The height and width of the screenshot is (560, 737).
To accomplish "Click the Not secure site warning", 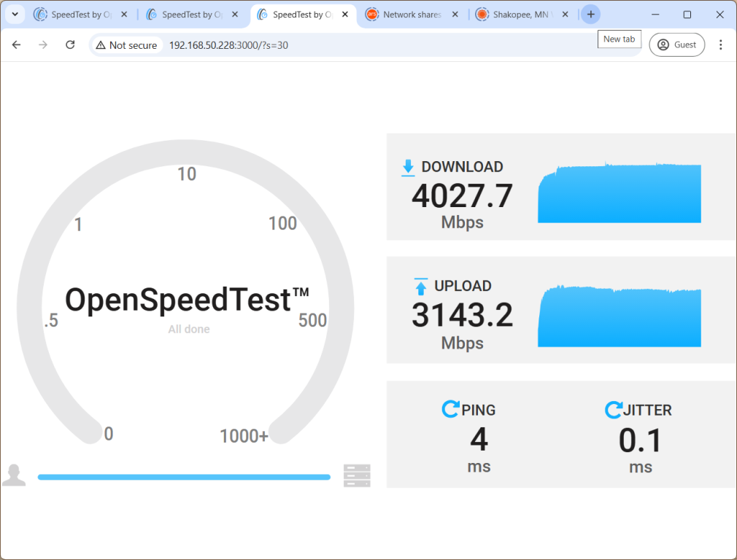I will (127, 45).
